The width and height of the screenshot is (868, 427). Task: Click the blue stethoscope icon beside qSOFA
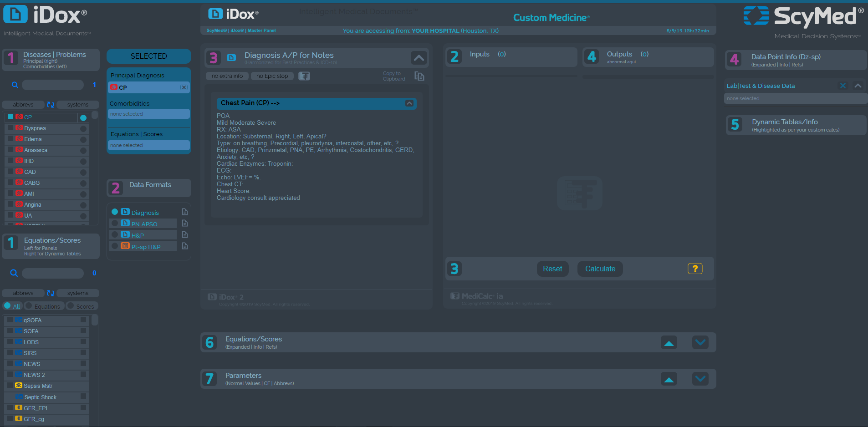(19, 320)
